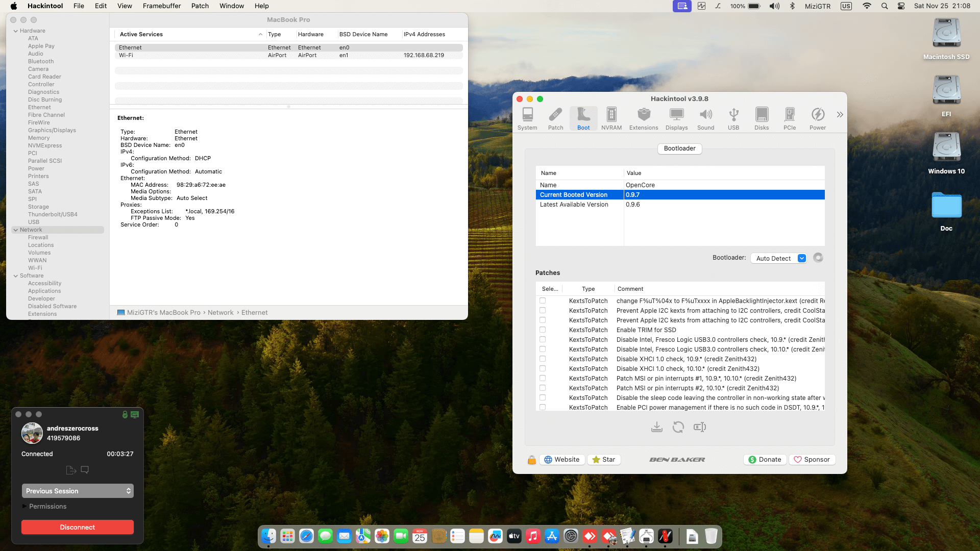Viewport: 980px width, 551px height.
Task: Select Firewall under Network in sidebar
Action: click(38, 238)
